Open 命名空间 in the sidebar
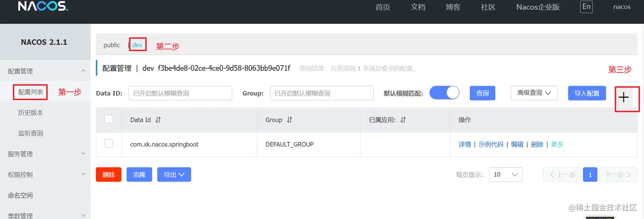This screenshot has height=219, width=644. (20, 196)
